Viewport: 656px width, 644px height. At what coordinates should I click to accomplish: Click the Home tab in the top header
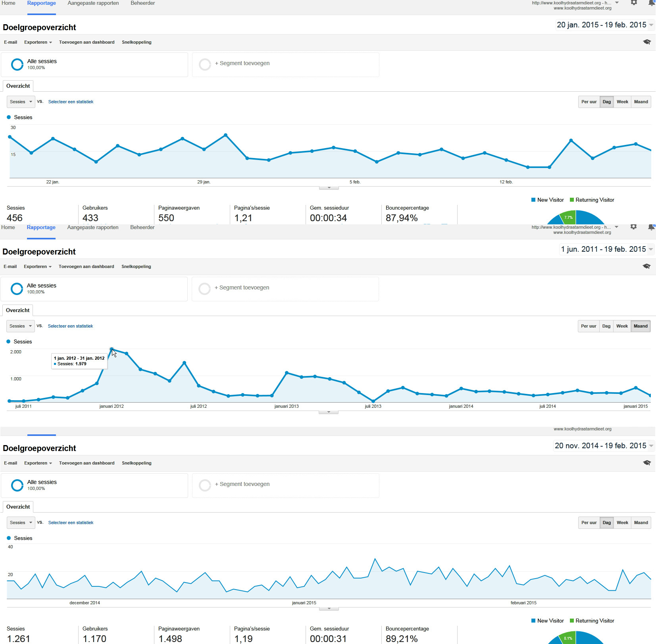point(8,3)
